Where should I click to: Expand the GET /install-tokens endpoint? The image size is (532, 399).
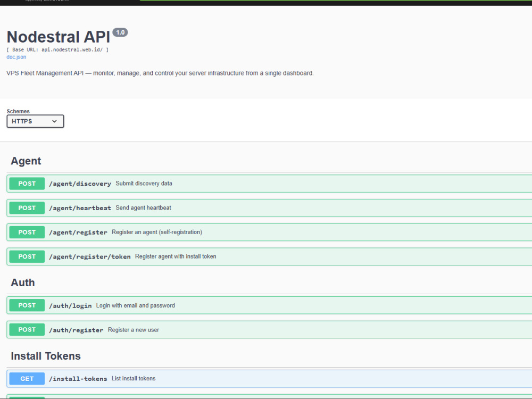click(x=269, y=379)
